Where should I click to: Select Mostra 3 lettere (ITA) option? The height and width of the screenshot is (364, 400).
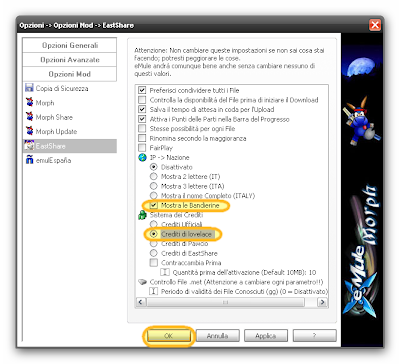click(x=153, y=186)
